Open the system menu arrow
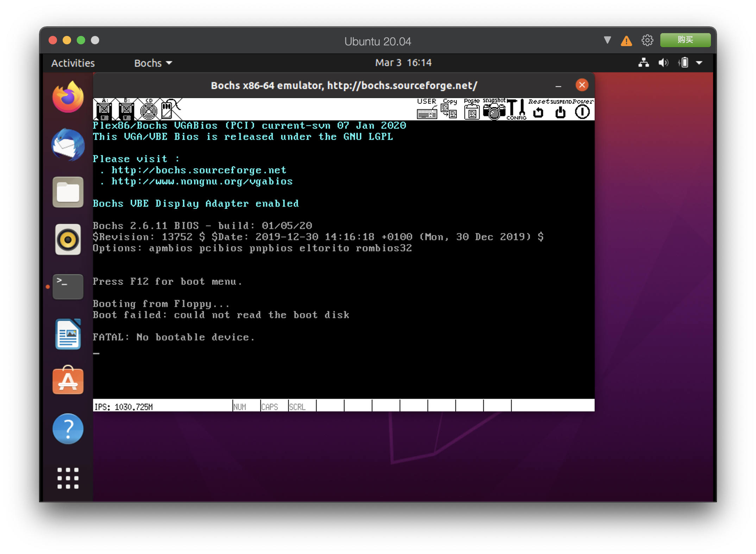756x554 pixels. (x=699, y=63)
